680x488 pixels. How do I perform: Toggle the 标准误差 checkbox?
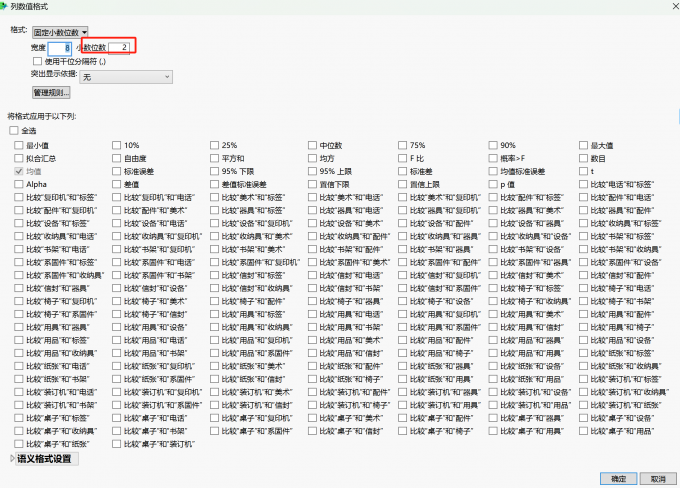point(116,171)
